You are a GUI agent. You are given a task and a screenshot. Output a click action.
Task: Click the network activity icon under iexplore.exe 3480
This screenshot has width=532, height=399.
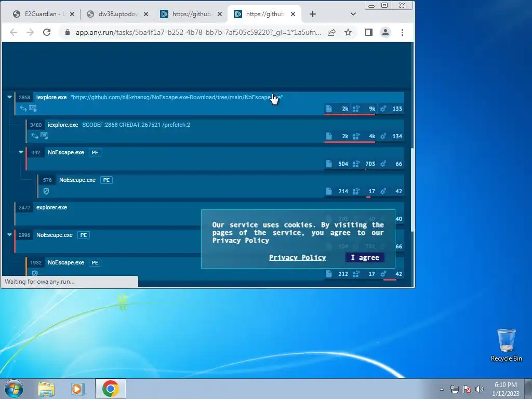[x=35, y=136]
